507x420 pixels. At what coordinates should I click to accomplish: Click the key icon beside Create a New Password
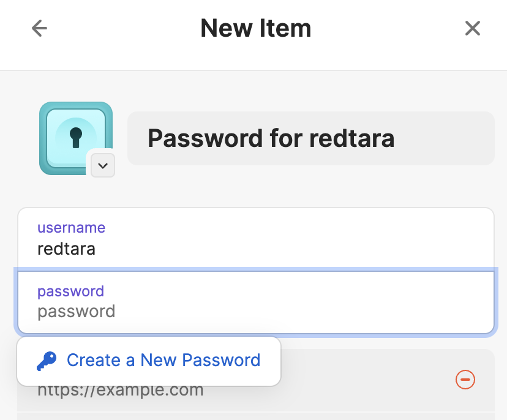47,361
